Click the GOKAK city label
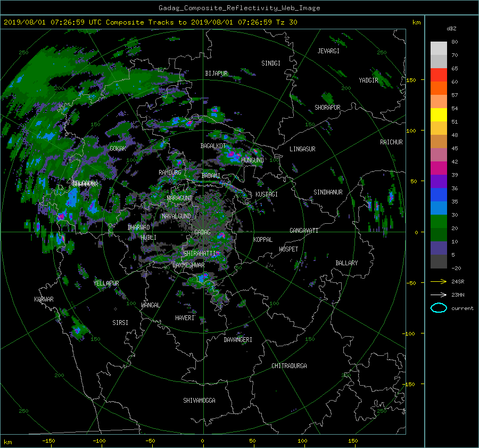This screenshot has height=448, width=479. (x=118, y=149)
